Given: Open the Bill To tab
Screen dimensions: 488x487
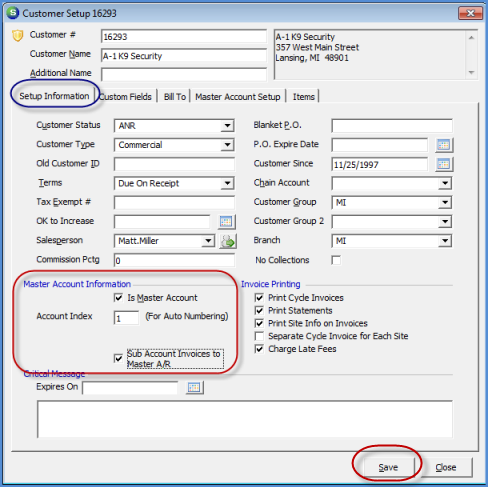Looking at the screenshot, I should click(175, 97).
